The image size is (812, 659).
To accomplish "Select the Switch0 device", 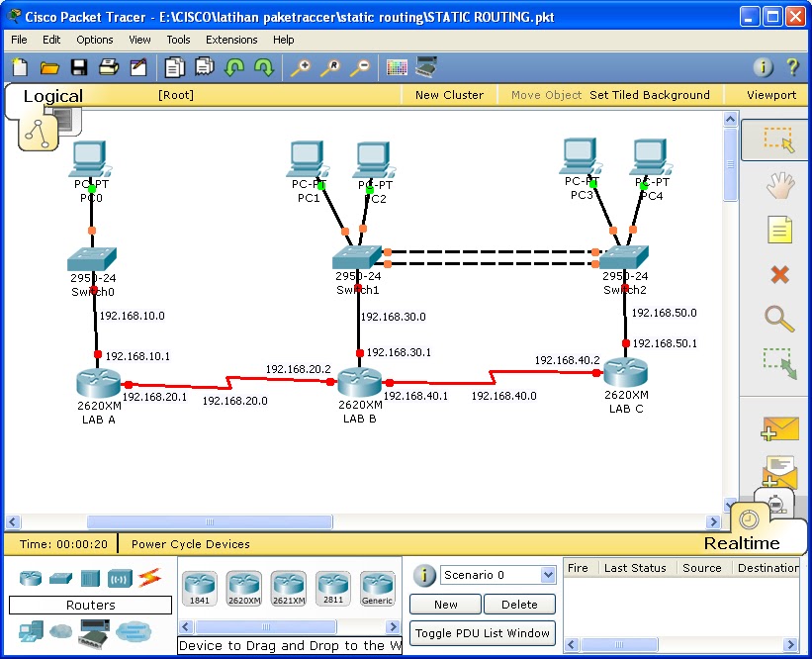I will coord(92,258).
